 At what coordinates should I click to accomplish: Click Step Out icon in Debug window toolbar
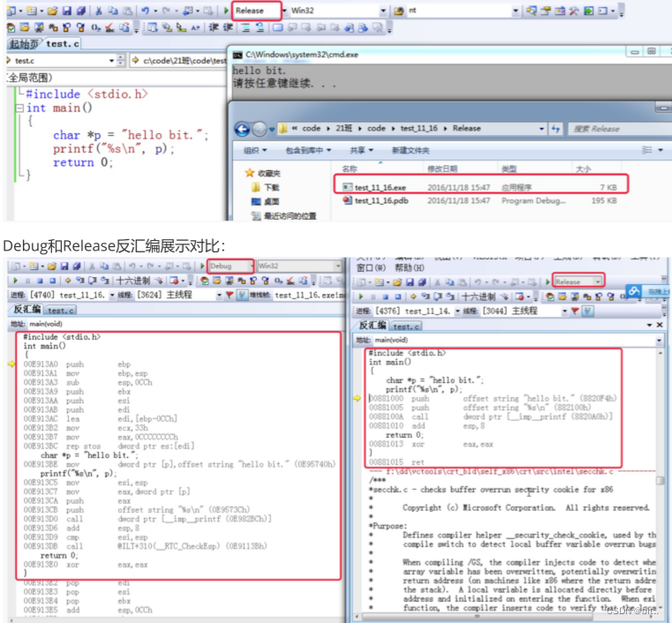(x=104, y=281)
